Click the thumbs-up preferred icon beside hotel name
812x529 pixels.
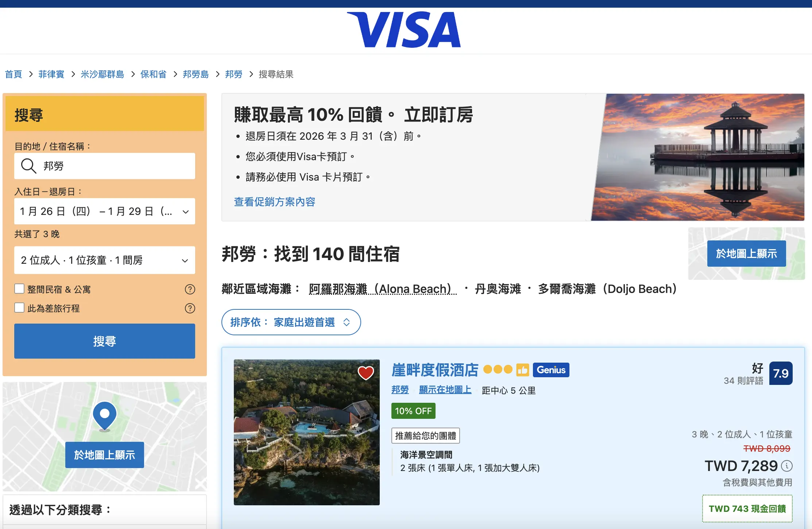(x=522, y=370)
